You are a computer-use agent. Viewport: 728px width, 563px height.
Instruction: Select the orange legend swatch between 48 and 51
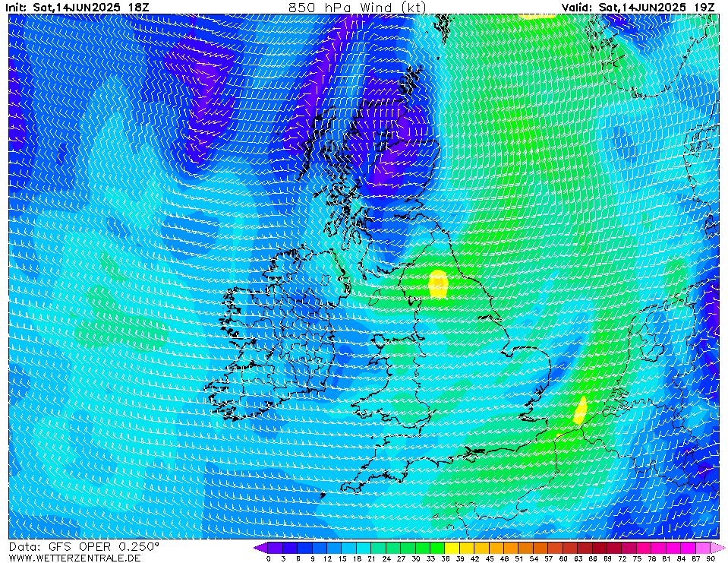pos(511,548)
